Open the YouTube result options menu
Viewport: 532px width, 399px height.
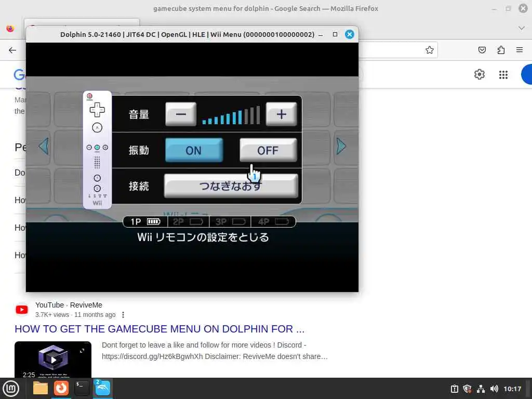click(123, 315)
